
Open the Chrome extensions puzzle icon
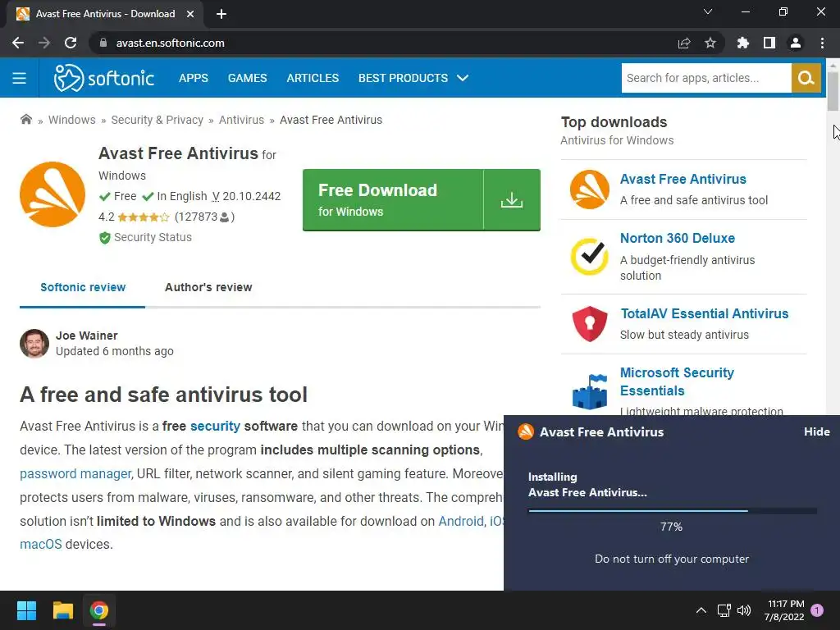(743, 43)
